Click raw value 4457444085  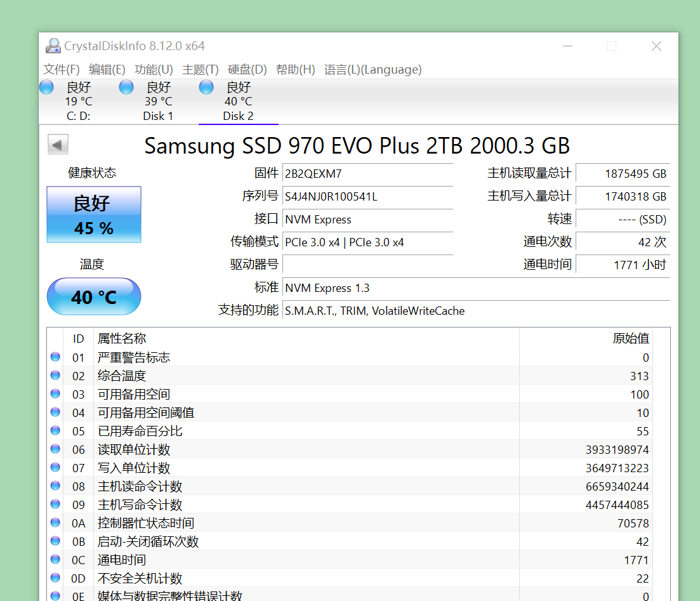point(617,505)
